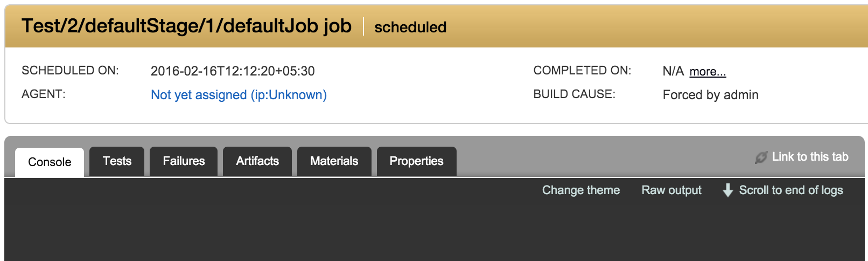Image resolution: width=868 pixels, height=261 pixels.
Task: Expand the 'more...' completion details link
Action: click(708, 72)
